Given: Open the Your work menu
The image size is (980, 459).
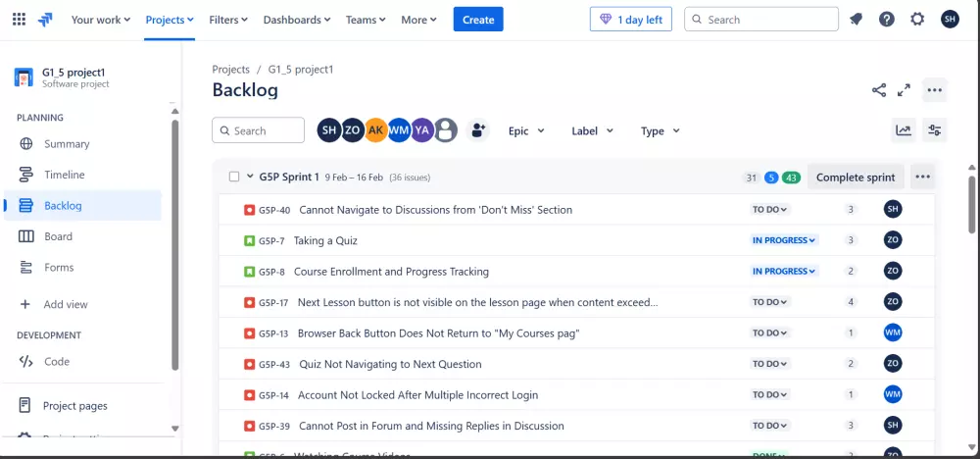Looking at the screenshot, I should [101, 20].
